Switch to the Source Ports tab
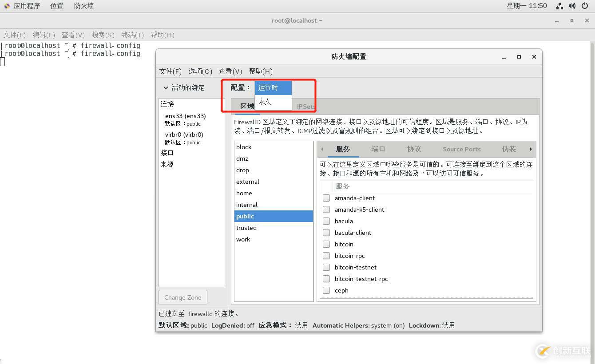Viewport: 595px width, 364px height. 462,149
